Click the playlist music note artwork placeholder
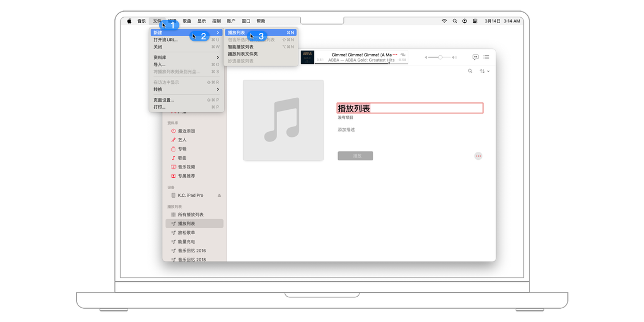This screenshot has width=644, height=322. pyautogui.click(x=283, y=120)
